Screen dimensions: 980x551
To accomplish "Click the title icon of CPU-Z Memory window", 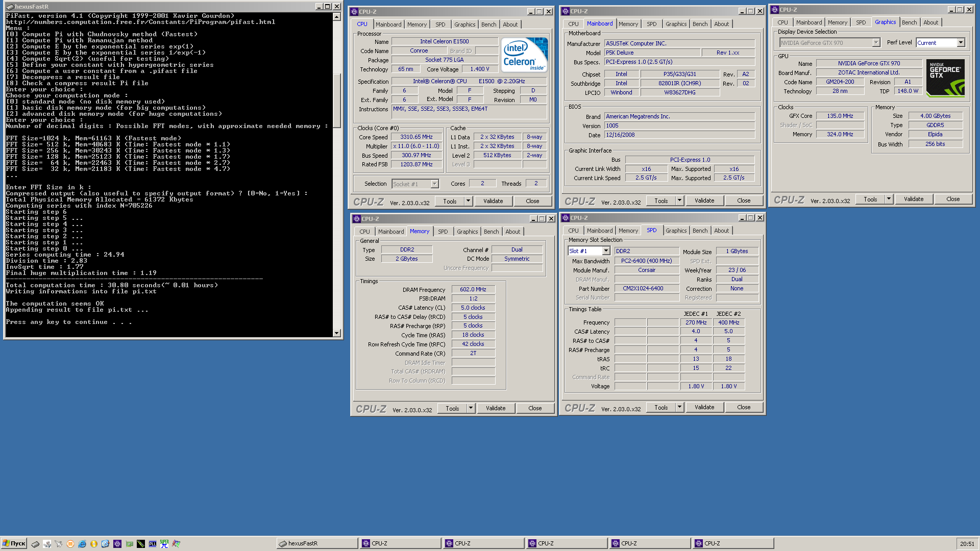I will 357,219.
